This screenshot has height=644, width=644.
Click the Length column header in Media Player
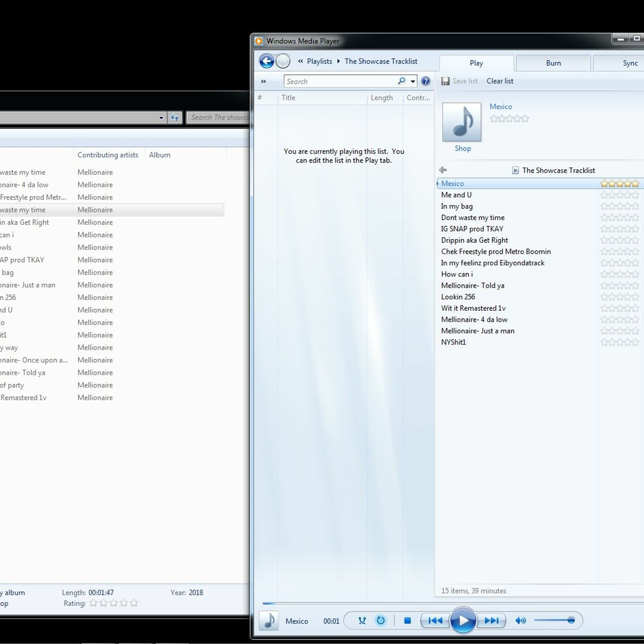tap(382, 98)
